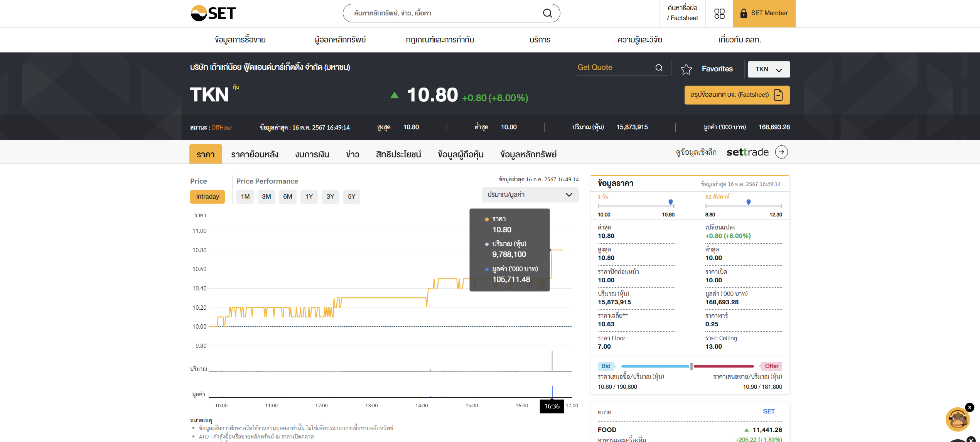980x442 pixels.
Task: Click the Favorites star icon
Action: 686,69
